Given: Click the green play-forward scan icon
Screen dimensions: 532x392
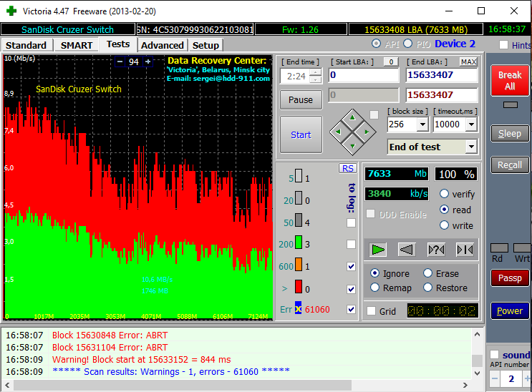Looking at the screenshot, I should pos(379,249).
